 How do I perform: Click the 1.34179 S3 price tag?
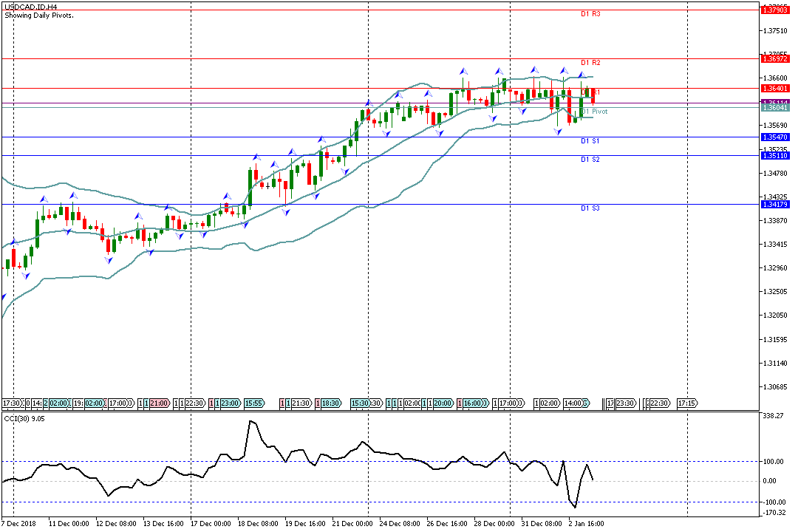click(x=774, y=205)
